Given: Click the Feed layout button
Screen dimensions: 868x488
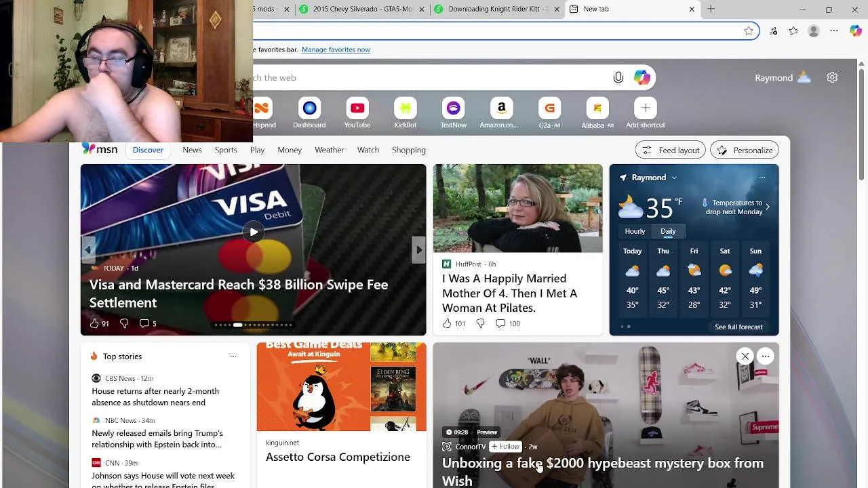Looking at the screenshot, I should click(671, 150).
